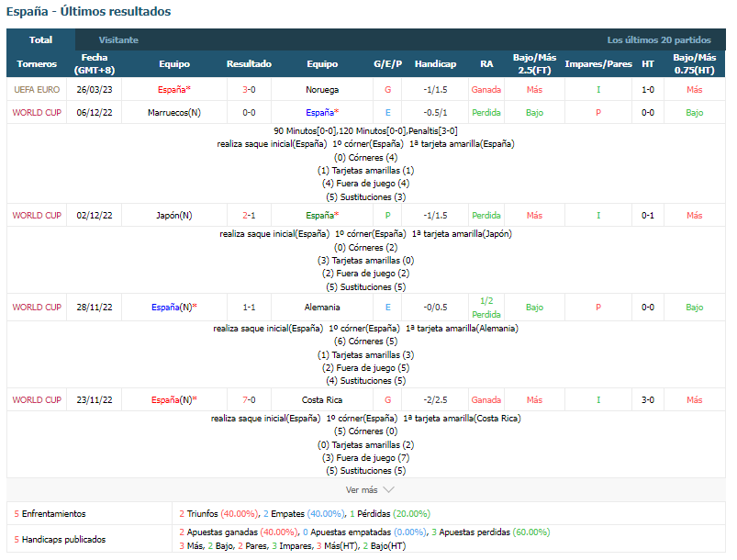Click España team in Japón match row

(322, 216)
